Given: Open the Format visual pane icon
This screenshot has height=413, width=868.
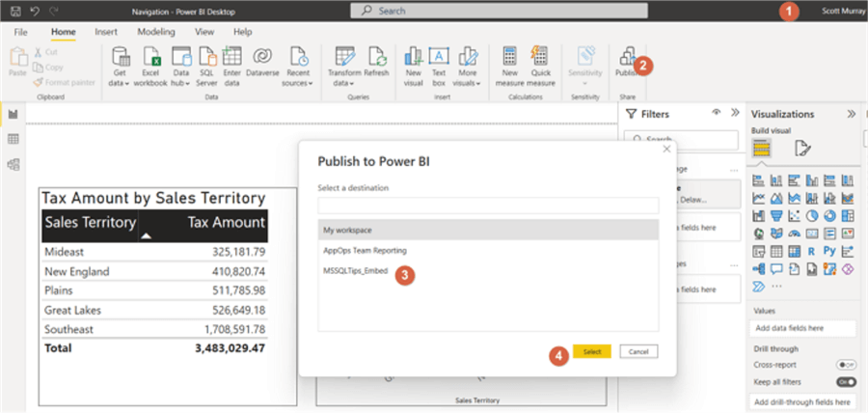Looking at the screenshot, I should point(802,148).
